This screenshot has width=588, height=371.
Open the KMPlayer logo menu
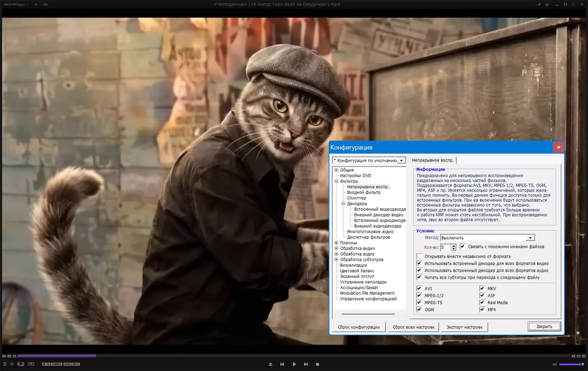tap(16, 4)
